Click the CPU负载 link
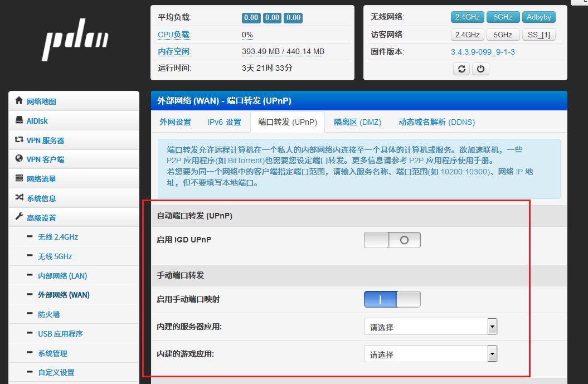Viewport: 588px width, 384px height. 174,35
